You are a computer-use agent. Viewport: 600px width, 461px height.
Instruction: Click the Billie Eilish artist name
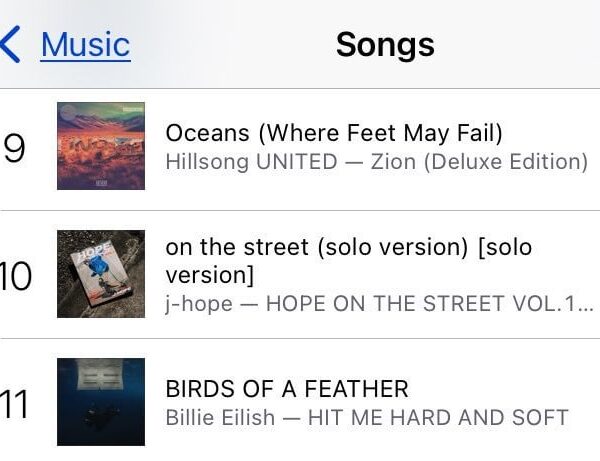point(221,417)
